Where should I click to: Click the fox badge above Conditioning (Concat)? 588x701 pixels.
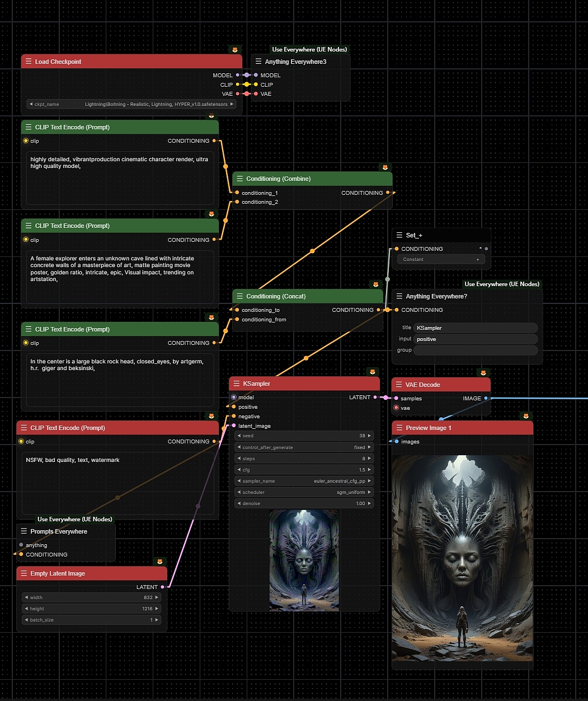pos(376,284)
